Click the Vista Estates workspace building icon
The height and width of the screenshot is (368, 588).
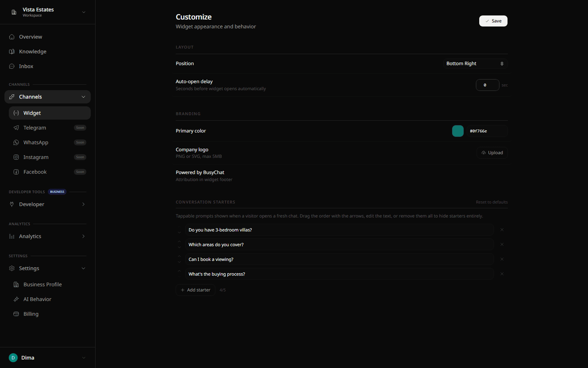tap(14, 12)
